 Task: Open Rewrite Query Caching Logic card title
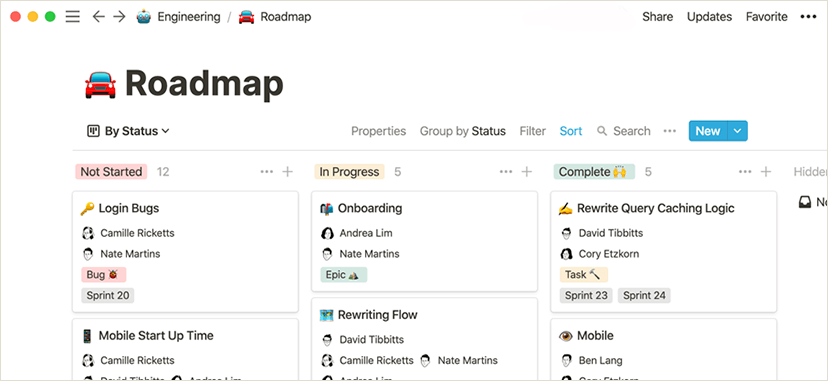point(656,208)
